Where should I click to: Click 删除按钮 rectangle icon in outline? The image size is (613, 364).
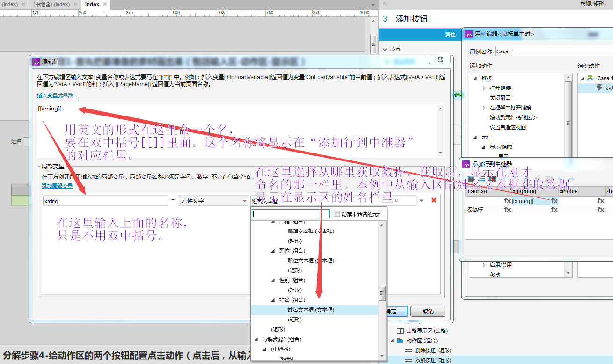409,350
